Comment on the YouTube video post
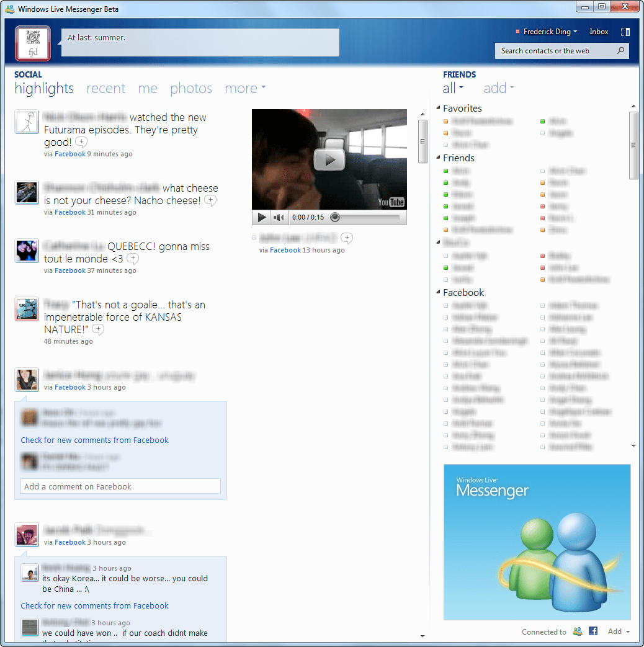 point(347,238)
